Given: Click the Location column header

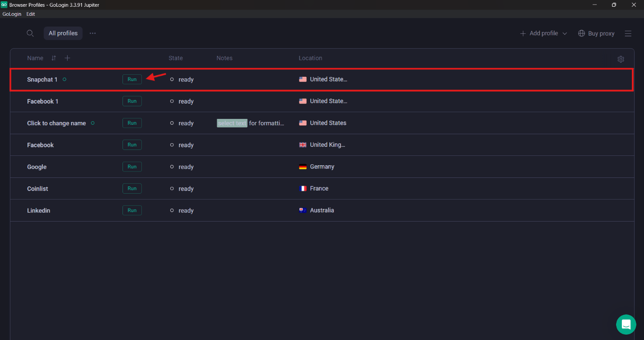Looking at the screenshot, I should point(310,58).
